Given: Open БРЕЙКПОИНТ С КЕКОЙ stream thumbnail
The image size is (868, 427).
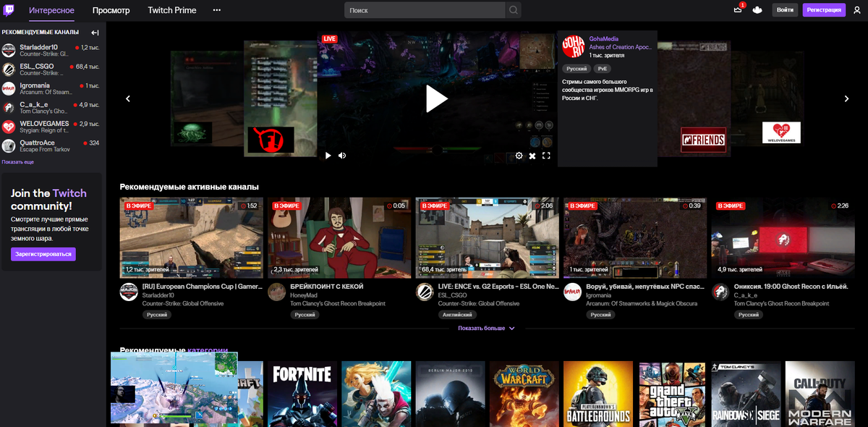Looking at the screenshot, I should point(339,238).
